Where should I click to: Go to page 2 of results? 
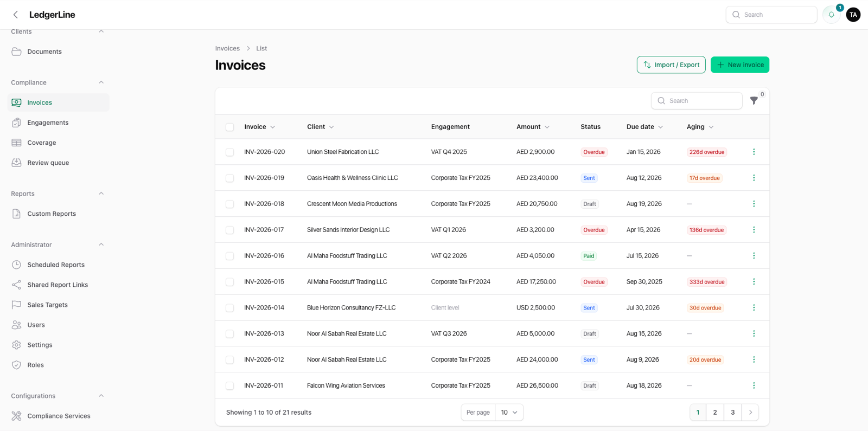click(715, 413)
